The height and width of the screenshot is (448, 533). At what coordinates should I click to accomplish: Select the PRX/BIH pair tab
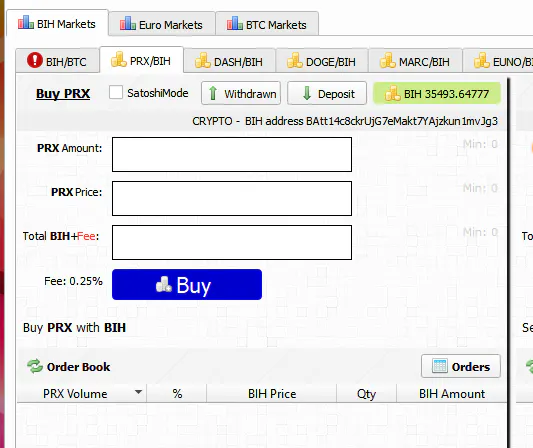tap(141, 60)
